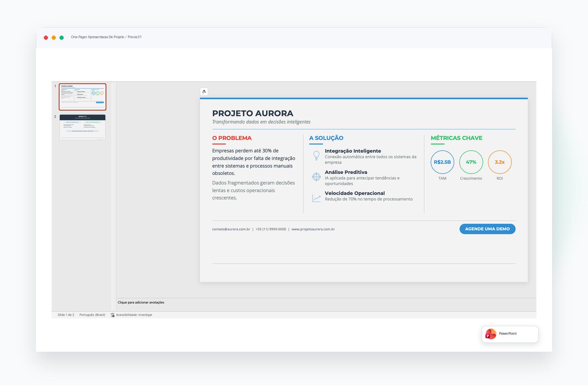The height and width of the screenshot is (385, 588).
Task: Click the www.projetoaurora.com.br website text
Action: click(313, 229)
